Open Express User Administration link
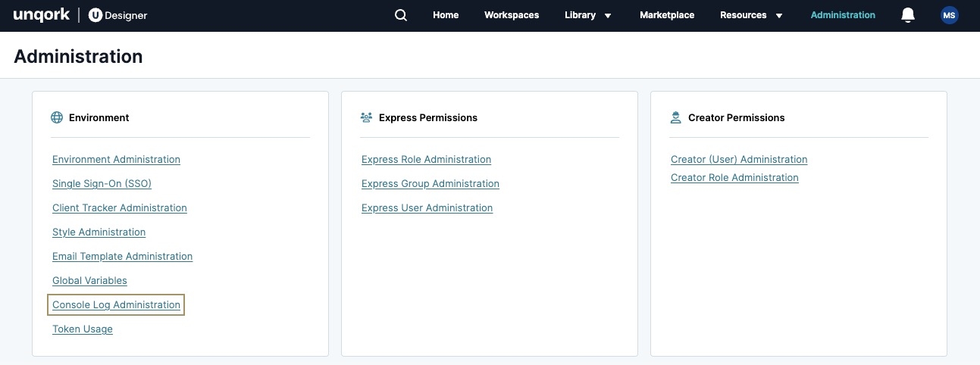980x365 pixels. tap(427, 208)
